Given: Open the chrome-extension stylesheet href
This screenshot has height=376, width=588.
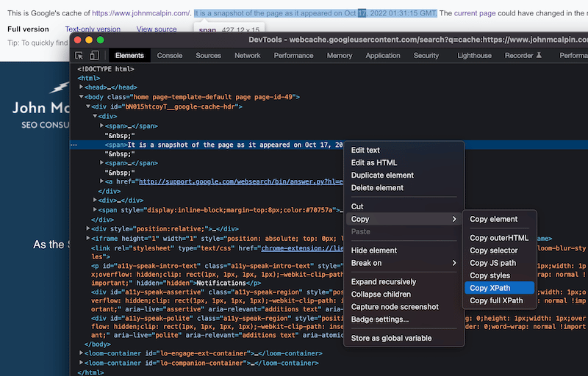Looking at the screenshot, I should [302, 248].
